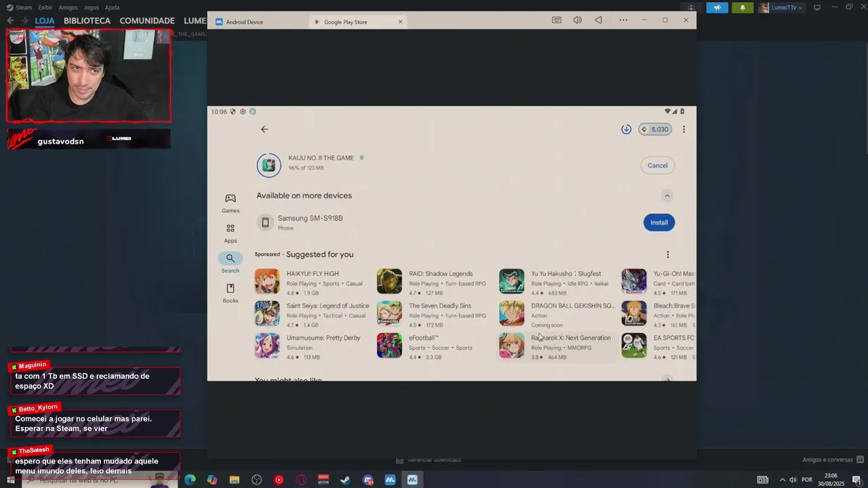Image resolution: width=868 pixels, height=488 pixels.
Task: Open the Steam notifications bell
Action: (x=743, y=7)
